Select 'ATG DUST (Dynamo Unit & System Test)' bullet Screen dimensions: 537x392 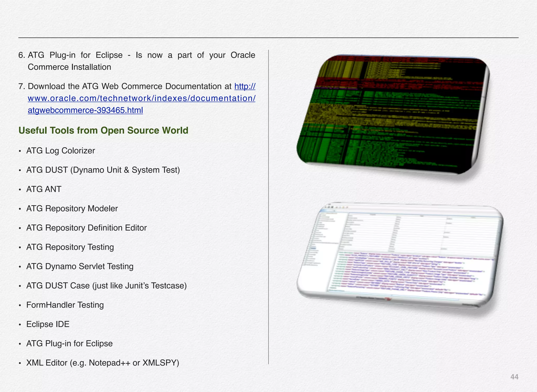point(103,170)
